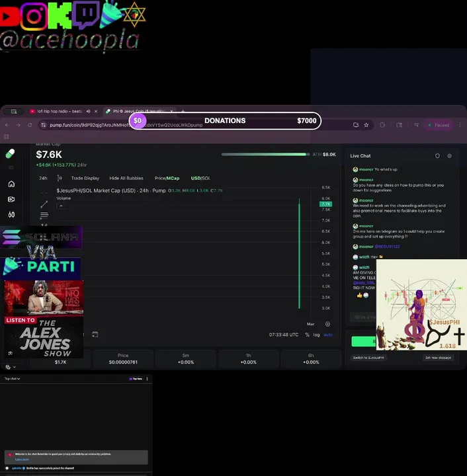Click the Price $0.00000761 stat card
467x476 pixels.
[123, 358]
